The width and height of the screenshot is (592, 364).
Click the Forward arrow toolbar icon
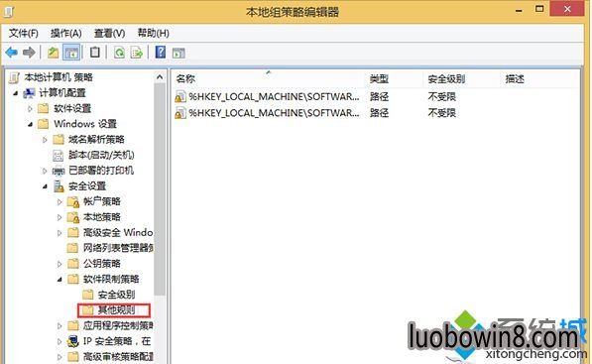pyautogui.click(x=29, y=53)
